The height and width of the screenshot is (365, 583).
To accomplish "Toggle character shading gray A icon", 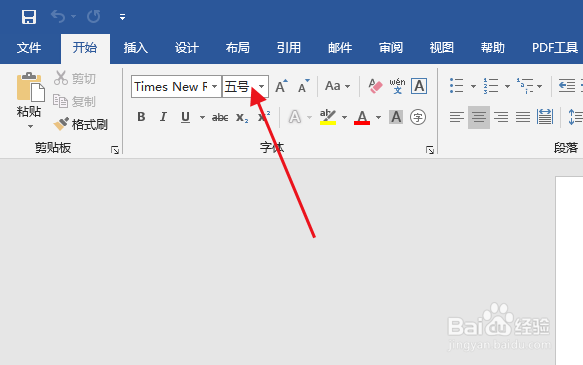I will [396, 117].
